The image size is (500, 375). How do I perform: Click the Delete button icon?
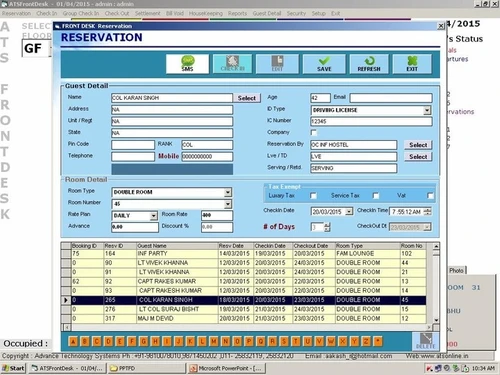pyautogui.click(x=425, y=341)
